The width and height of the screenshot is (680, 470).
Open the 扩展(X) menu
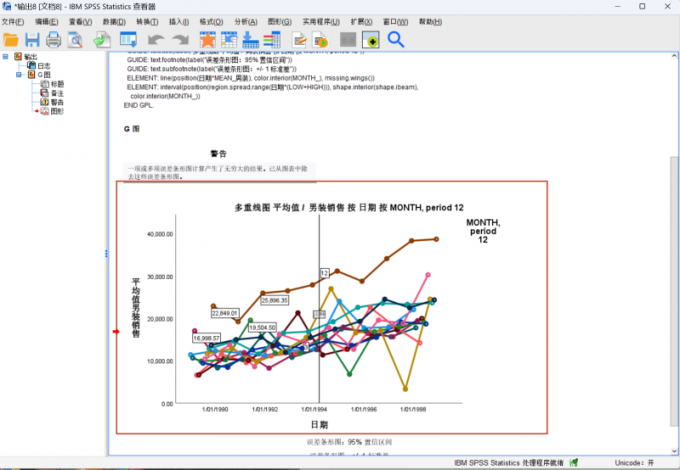click(x=361, y=22)
